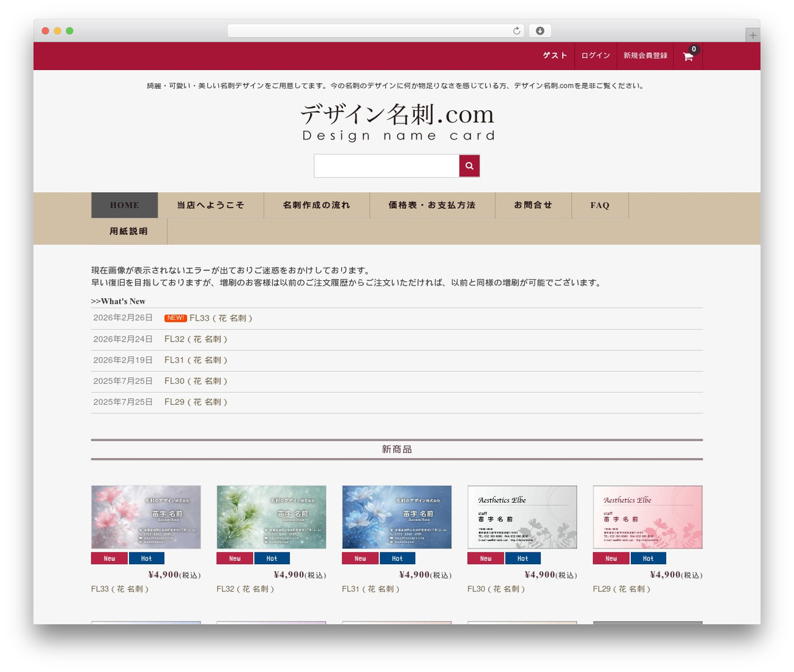Open FL29 link in What's New list
Viewport: 794px width, 672px height.
(196, 402)
